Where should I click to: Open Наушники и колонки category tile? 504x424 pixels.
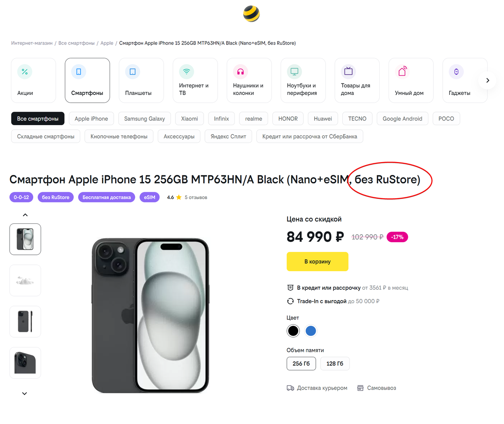coord(249,80)
